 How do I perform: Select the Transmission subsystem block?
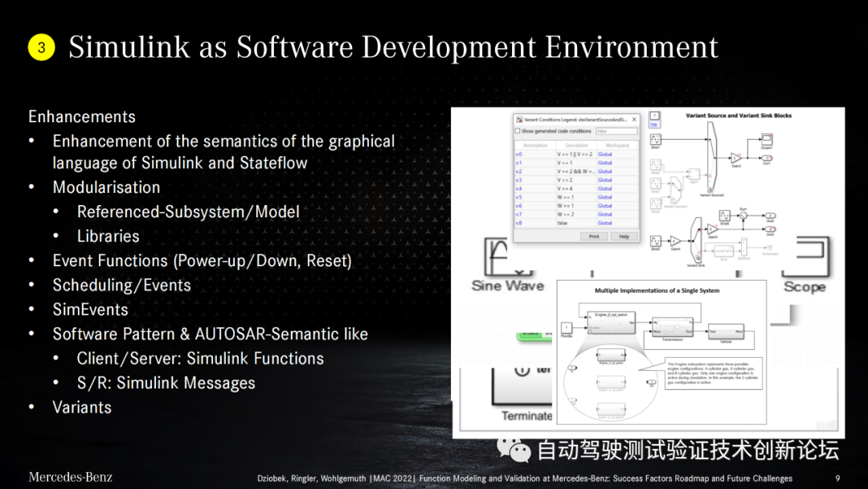(x=672, y=327)
